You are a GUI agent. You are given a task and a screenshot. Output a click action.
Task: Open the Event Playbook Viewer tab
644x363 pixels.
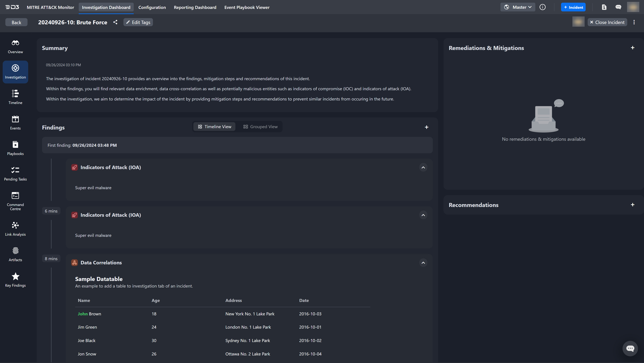[247, 7]
